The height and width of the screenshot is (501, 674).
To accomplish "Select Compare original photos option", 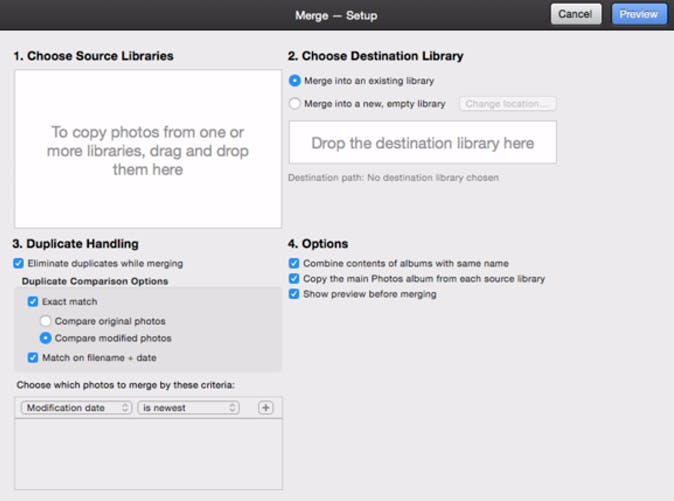I will 46,321.
